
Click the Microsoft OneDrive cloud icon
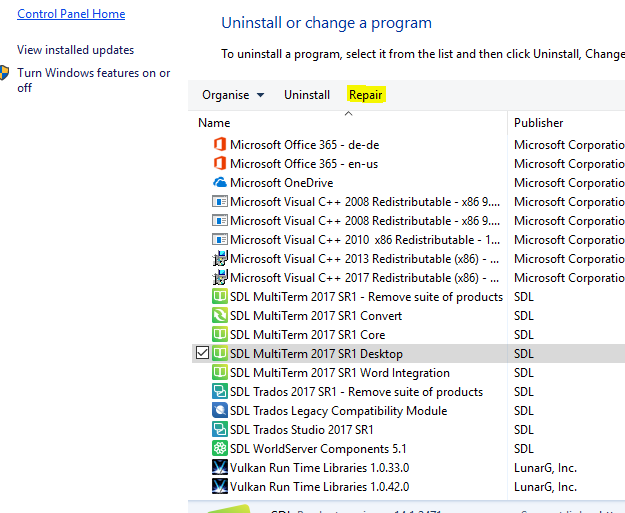click(x=220, y=183)
